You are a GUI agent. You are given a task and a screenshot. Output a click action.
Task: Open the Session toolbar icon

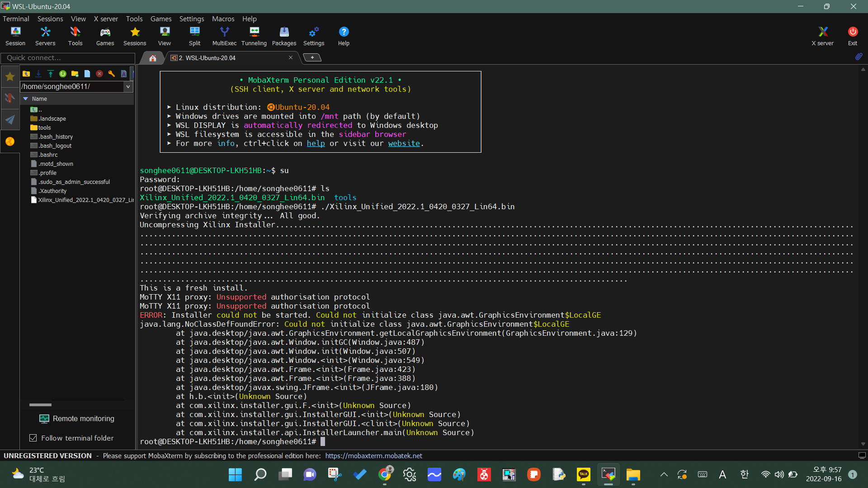tap(15, 36)
